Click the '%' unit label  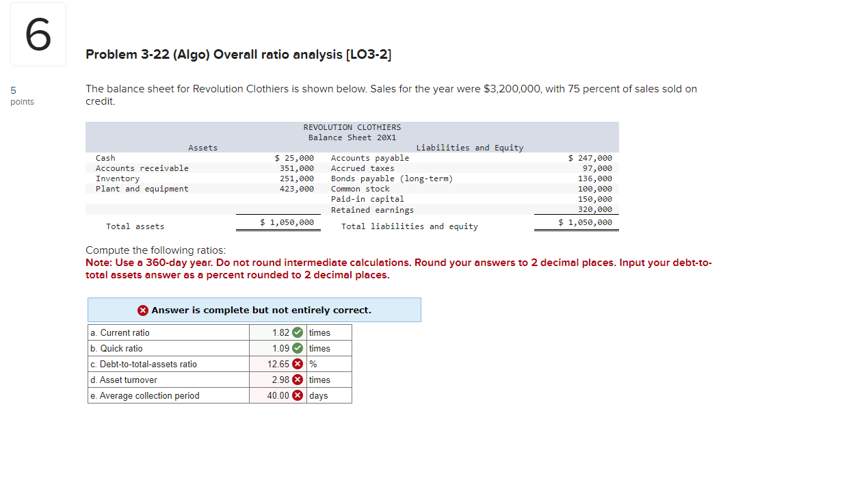tap(313, 364)
